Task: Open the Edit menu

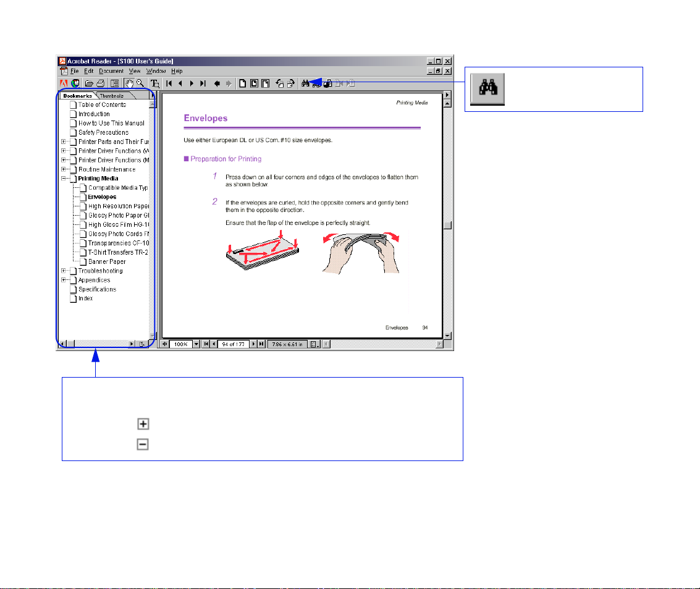Action: [x=89, y=71]
